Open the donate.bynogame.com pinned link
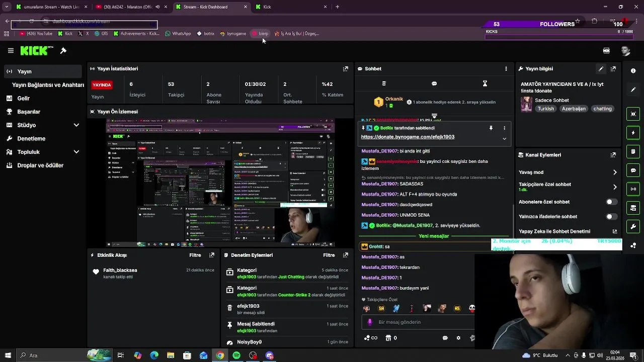This screenshot has width=644, height=362. pos(408,137)
